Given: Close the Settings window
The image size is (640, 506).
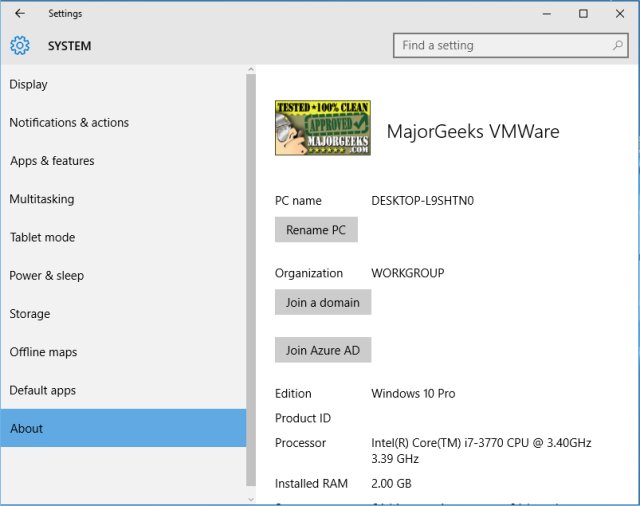Looking at the screenshot, I should tap(620, 14).
